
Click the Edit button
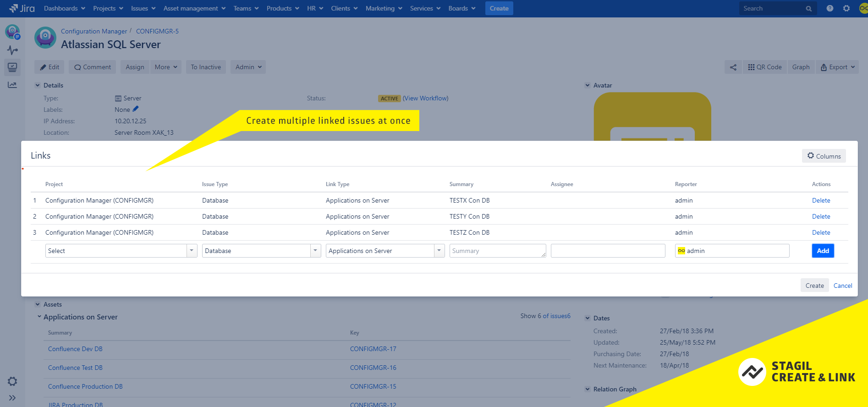(49, 67)
